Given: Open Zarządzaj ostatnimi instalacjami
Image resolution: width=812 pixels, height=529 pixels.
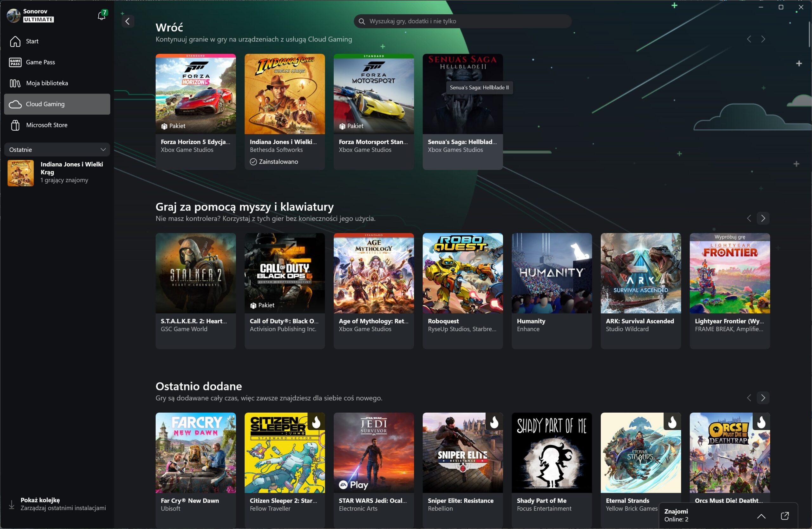Looking at the screenshot, I should 63,508.
